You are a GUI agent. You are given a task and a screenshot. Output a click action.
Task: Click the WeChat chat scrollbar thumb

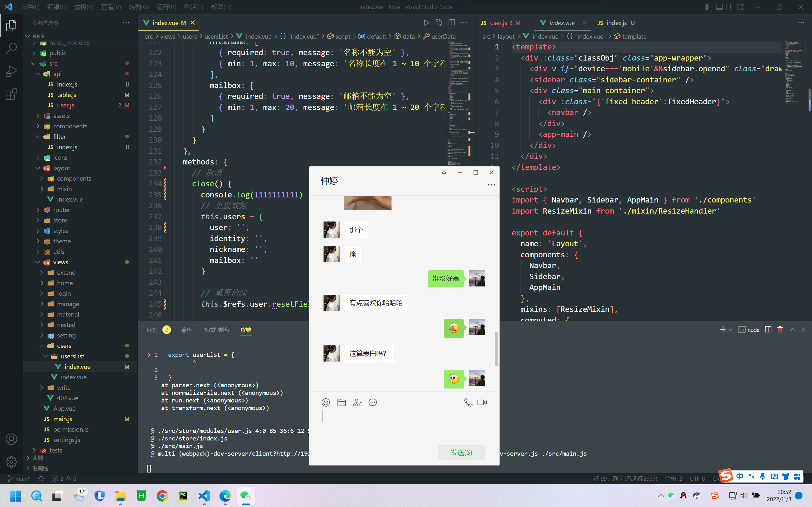coord(496,349)
